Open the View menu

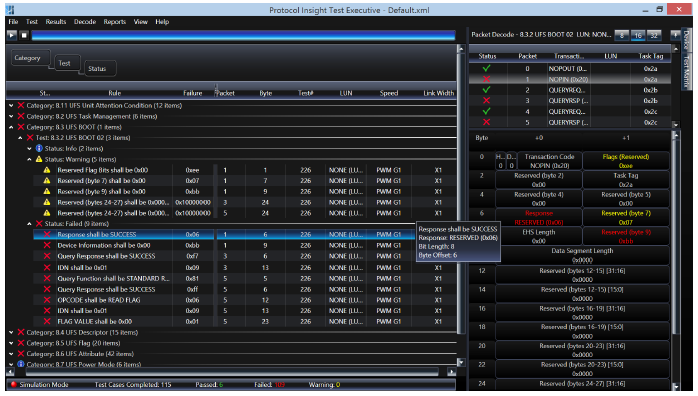[141, 22]
